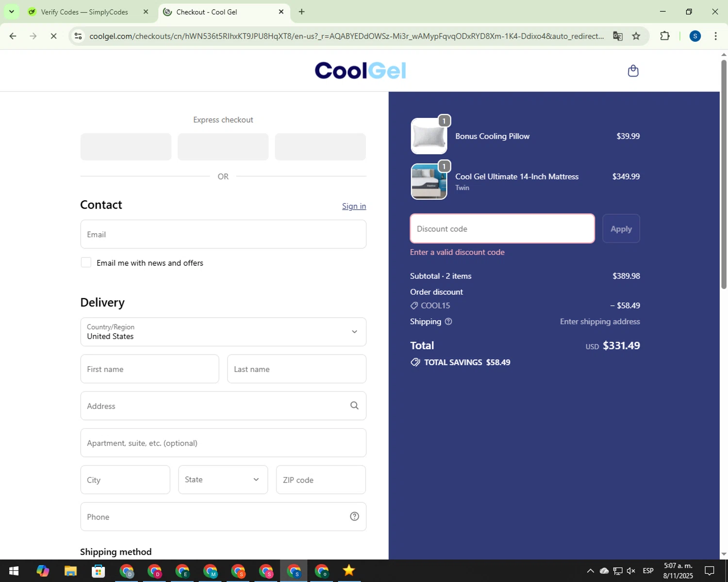Click the Cool Gel mattress thumbnail
Image resolution: width=728 pixels, height=582 pixels.
(x=429, y=181)
